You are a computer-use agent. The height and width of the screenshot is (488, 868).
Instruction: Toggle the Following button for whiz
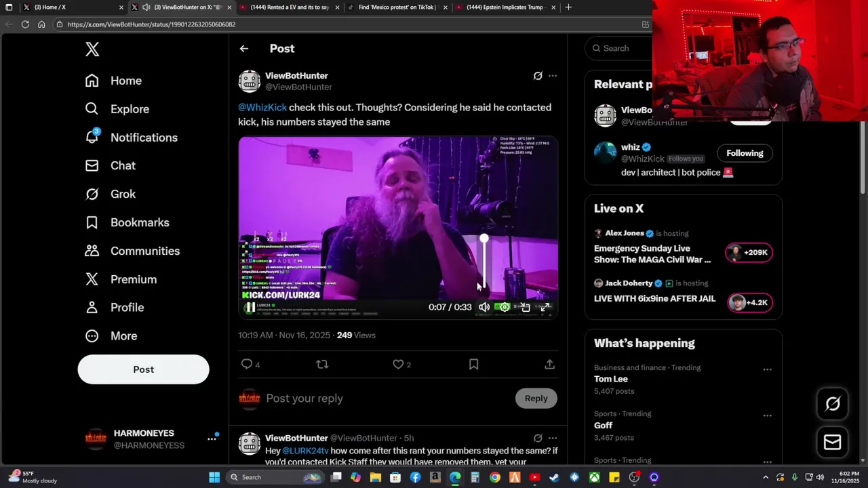[x=745, y=153]
